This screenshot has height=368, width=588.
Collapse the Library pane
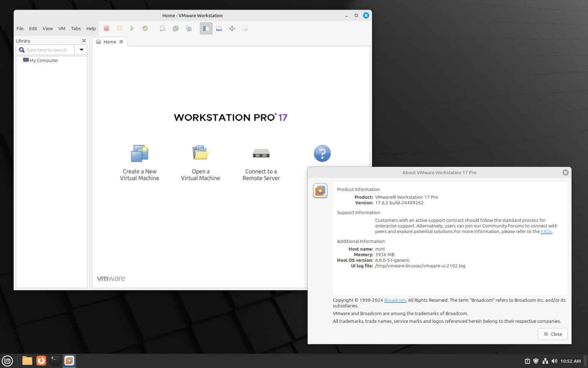coord(84,40)
